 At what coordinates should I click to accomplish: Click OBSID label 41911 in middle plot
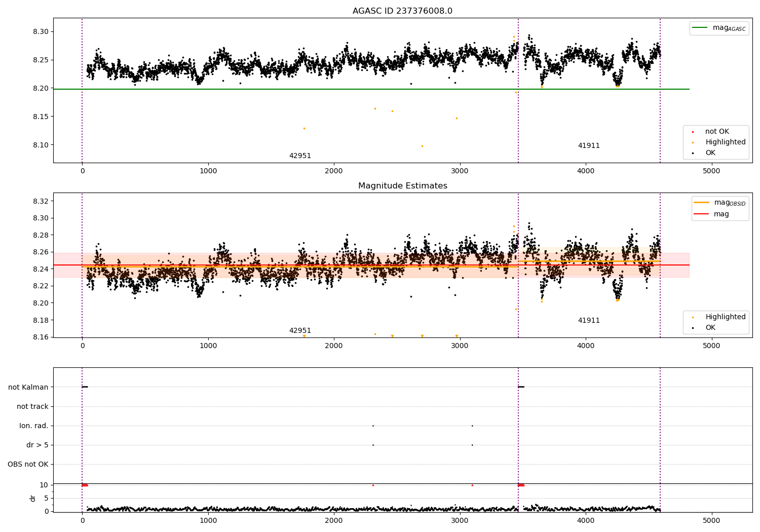pyautogui.click(x=589, y=320)
